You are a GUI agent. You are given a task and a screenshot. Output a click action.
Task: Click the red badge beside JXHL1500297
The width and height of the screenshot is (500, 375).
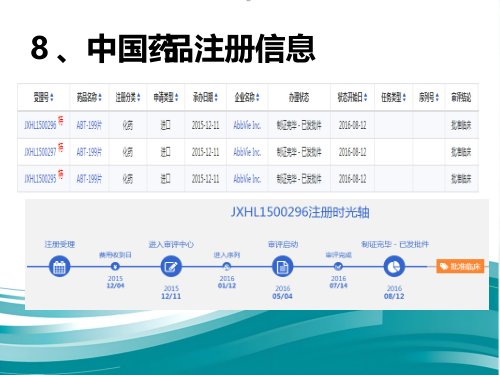[x=60, y=147]
